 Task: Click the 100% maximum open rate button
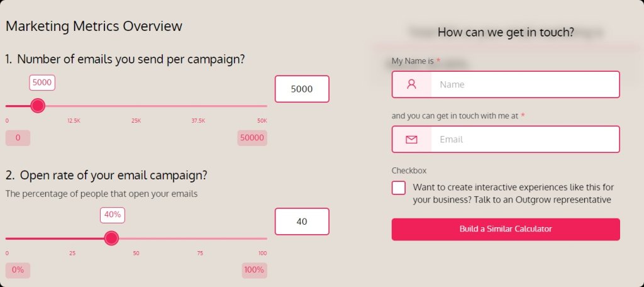(254, 270)
